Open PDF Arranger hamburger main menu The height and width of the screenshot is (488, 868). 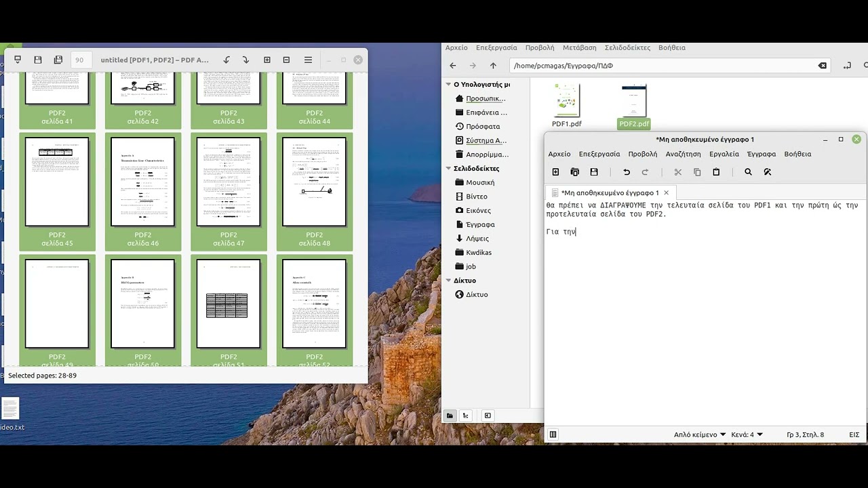[x=308, y=60]
